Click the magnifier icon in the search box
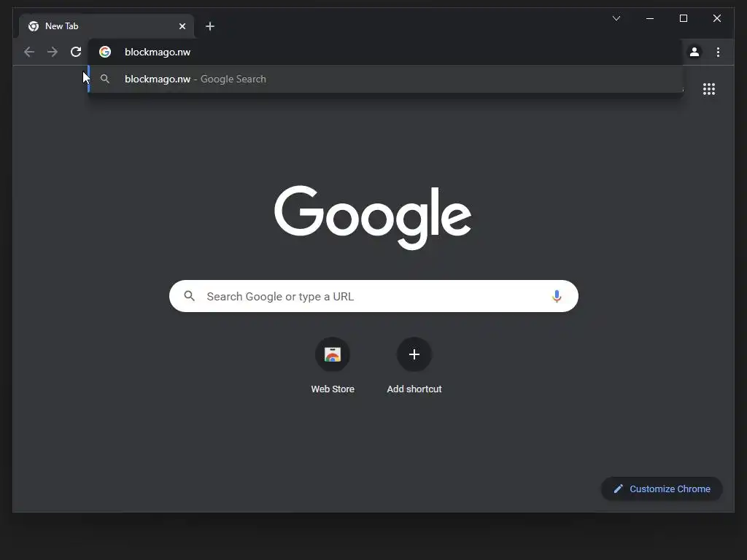 click(189, 296)
